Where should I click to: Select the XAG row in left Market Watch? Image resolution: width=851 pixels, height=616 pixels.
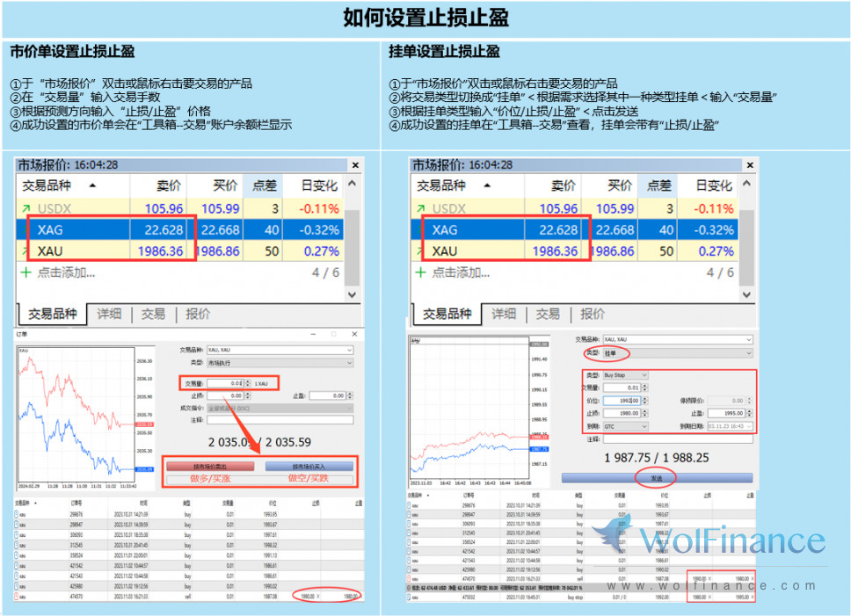[180, 230]
